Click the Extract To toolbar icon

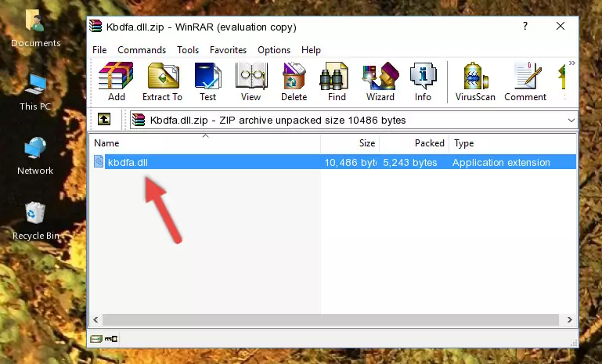162,81
